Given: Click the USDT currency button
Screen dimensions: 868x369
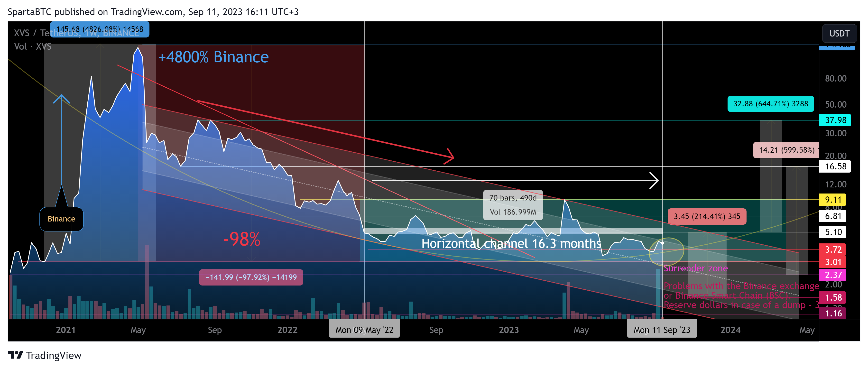Looking at the screenshot, I should click(839, 33).
